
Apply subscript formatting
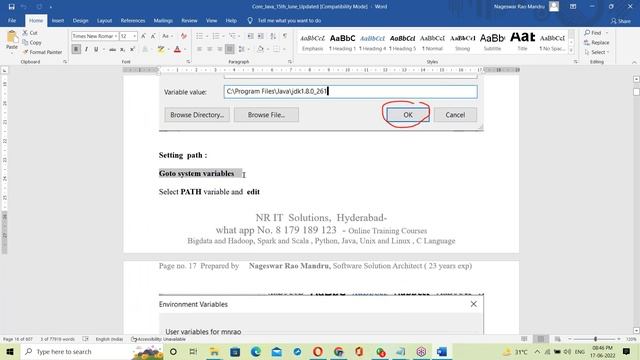122,49
